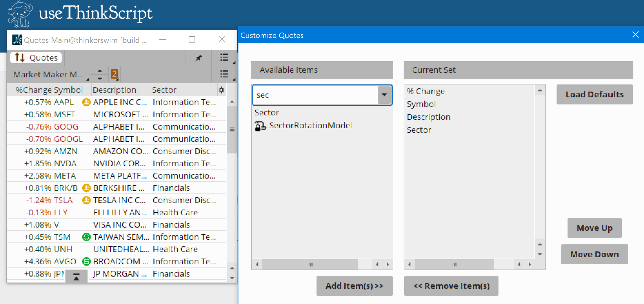
Task: Open the Available Items filter dropdown arrow
Action: pyautogui.click(x=384, y=95)
